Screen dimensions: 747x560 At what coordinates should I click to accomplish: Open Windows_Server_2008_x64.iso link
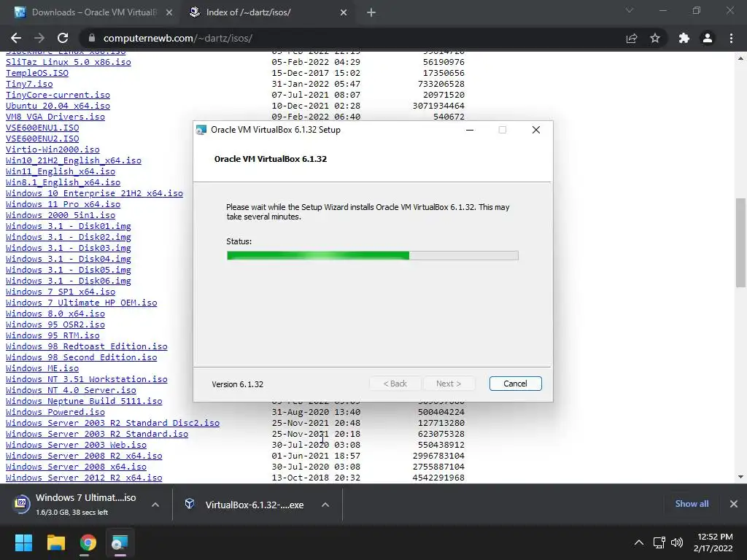point(76,467)
